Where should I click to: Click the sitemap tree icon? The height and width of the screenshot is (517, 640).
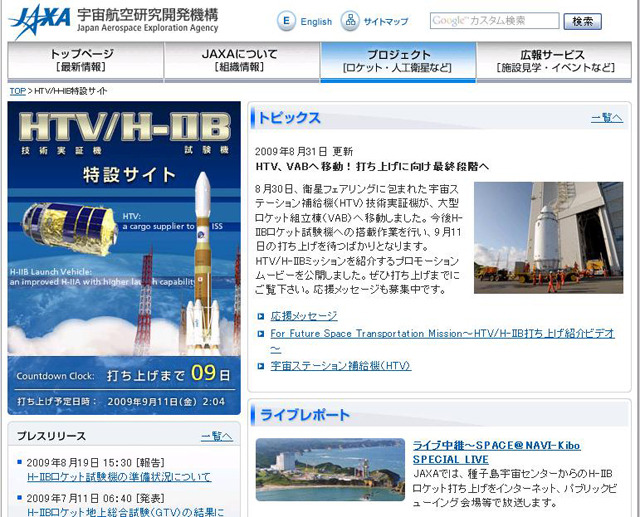350,20
